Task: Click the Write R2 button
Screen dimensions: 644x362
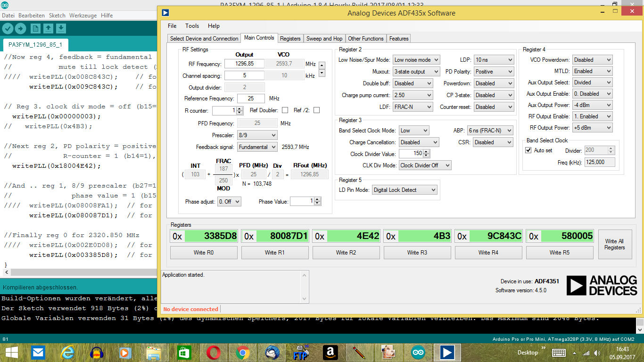Action: [x=346, y=253]
